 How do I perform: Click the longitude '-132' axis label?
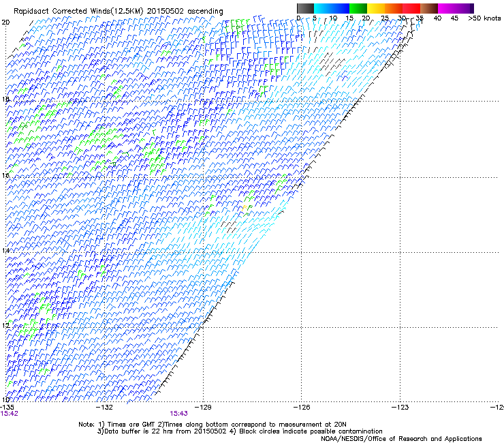click(105, 408)
